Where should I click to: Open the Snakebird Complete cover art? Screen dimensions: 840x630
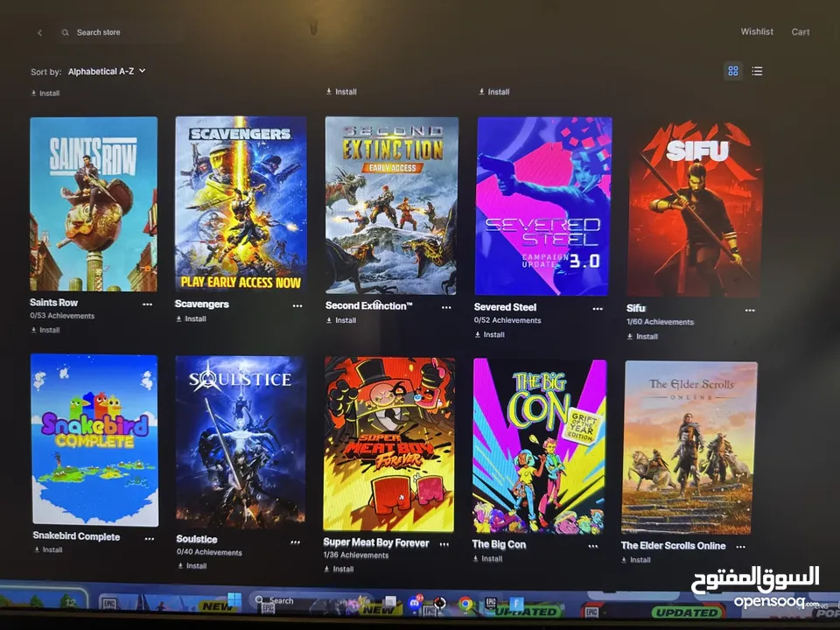point(94,440)
